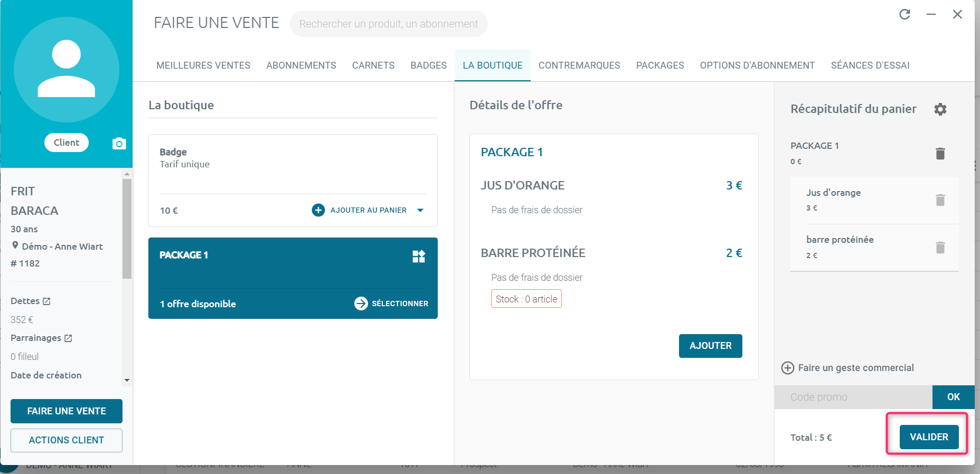This screenshot has height=474, width=980.
Task: Click PACKAGE 1 cart entry name
Action: point(815,146)
